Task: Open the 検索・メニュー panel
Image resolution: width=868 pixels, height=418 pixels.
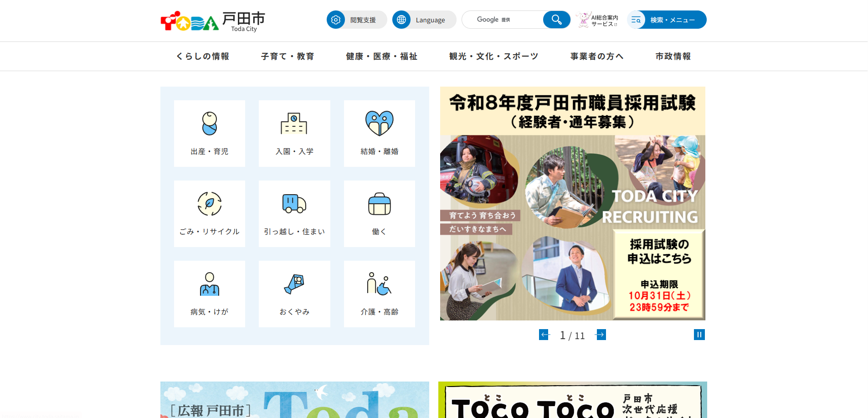Action: tap(667, 20)
